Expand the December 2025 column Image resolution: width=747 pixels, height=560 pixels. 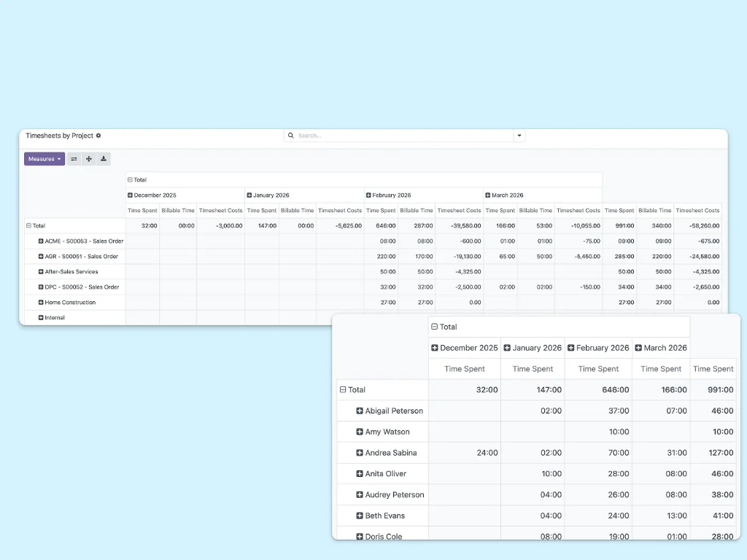pos(131,195)
